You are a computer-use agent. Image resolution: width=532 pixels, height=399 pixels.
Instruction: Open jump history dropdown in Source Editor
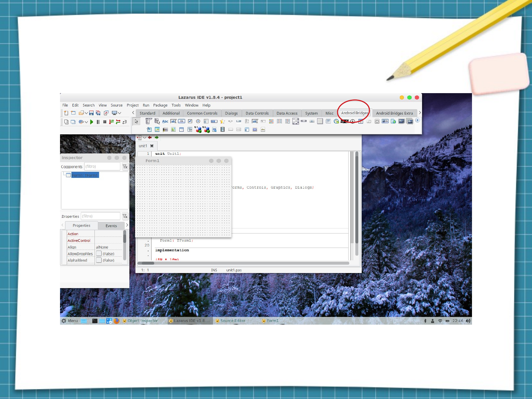click(x=145, y=137)
